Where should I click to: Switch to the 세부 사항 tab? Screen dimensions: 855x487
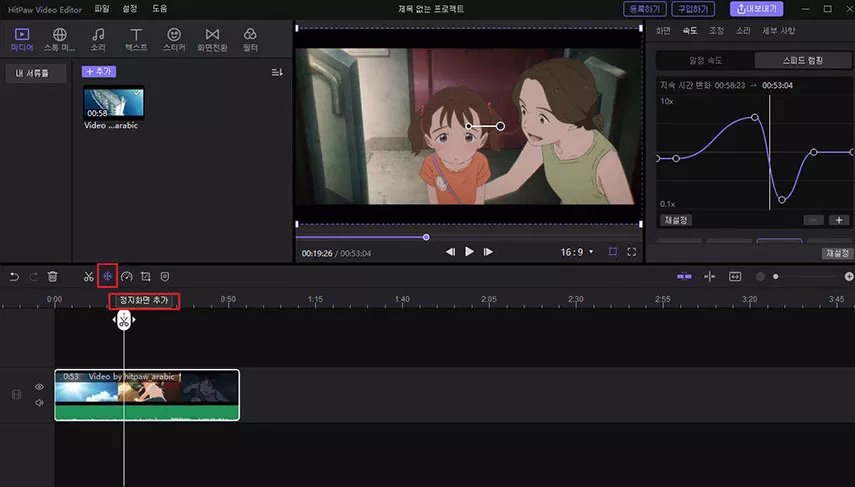779,31
